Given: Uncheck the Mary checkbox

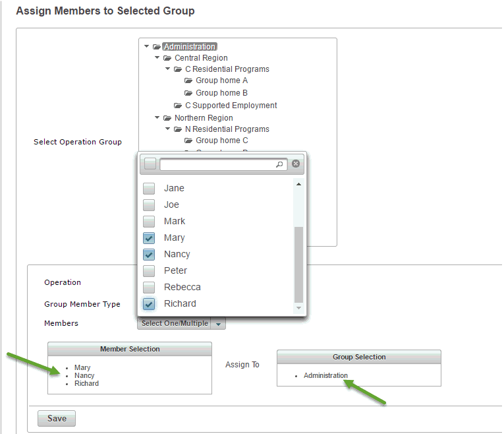Looking at the screenshot, I should 149,237.
